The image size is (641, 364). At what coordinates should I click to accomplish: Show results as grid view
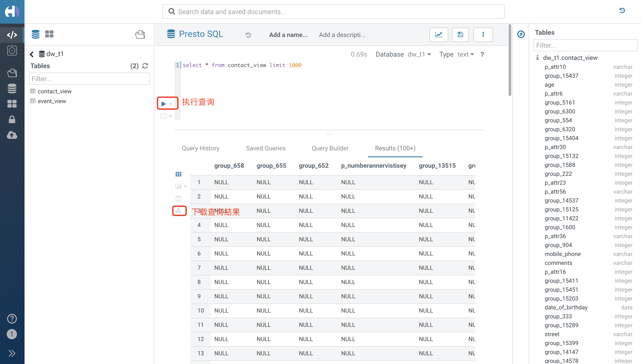click(178, 174)
